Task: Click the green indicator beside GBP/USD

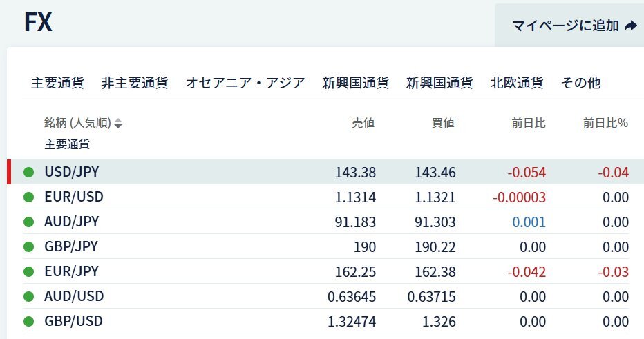Action: [28, 321]
